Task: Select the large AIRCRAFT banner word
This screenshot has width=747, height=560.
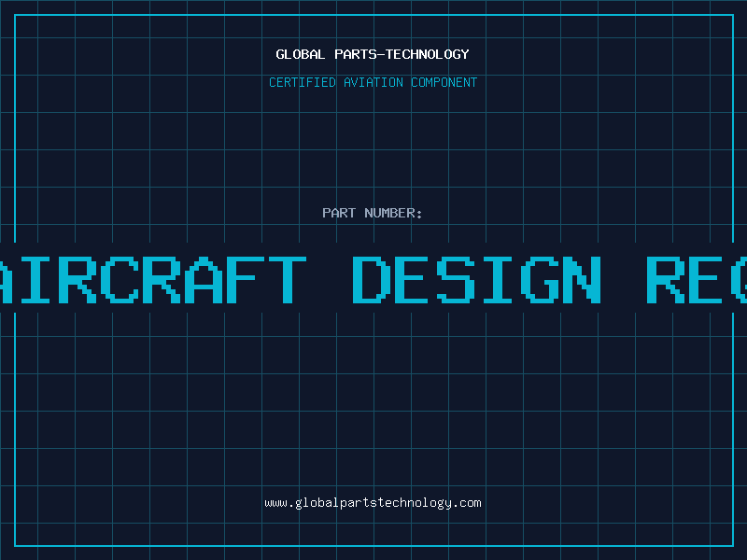Action: pos(152,279)
